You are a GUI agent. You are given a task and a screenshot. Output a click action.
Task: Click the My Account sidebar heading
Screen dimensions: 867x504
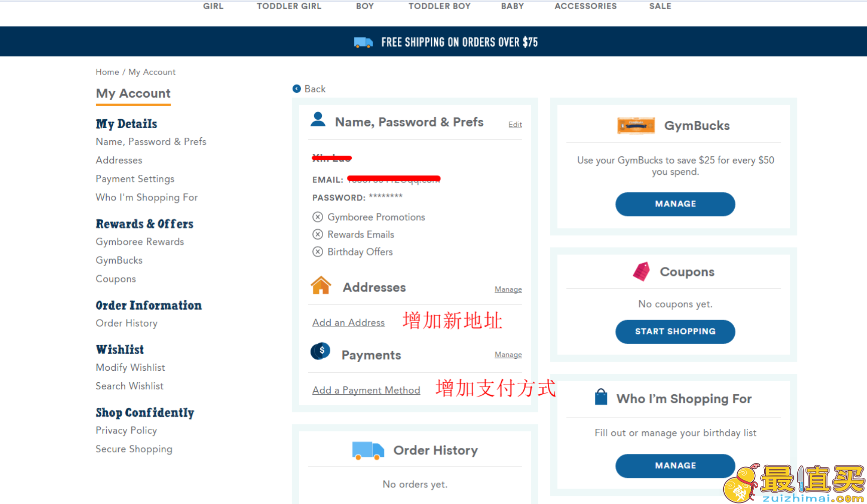pos(133,94)
